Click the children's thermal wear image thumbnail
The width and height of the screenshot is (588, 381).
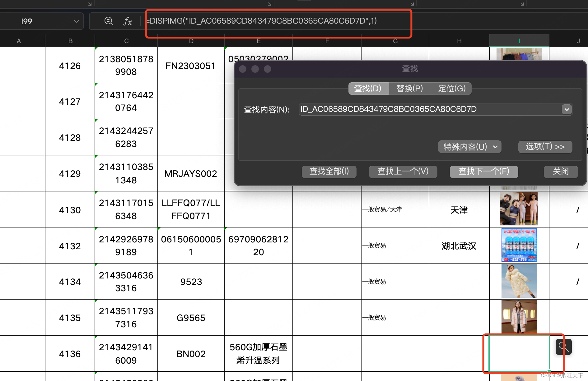pos(519,209)
